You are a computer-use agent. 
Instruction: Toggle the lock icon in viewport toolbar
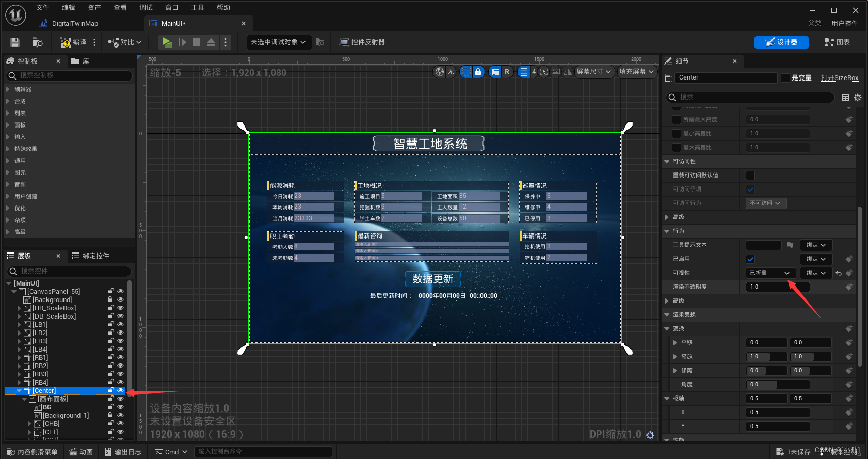[x=478, y=72]
